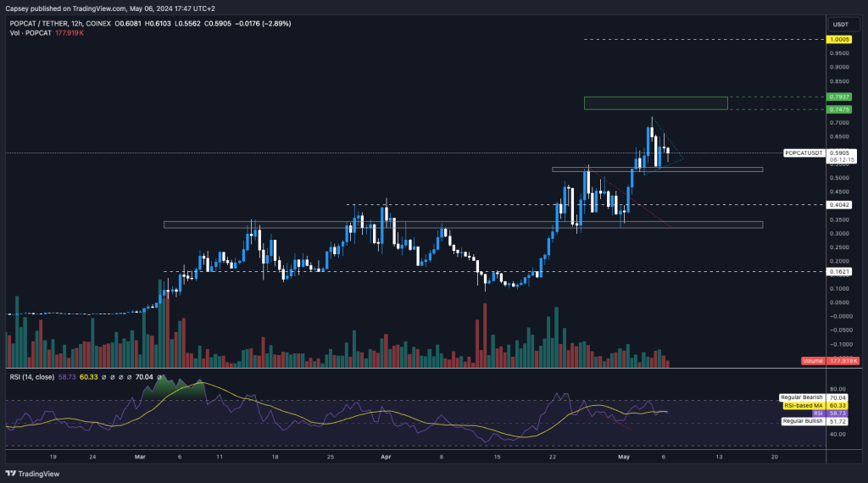Click the L0.5562 low price value
This screenshot has width=868, height=483.
[x=187, y=24]
